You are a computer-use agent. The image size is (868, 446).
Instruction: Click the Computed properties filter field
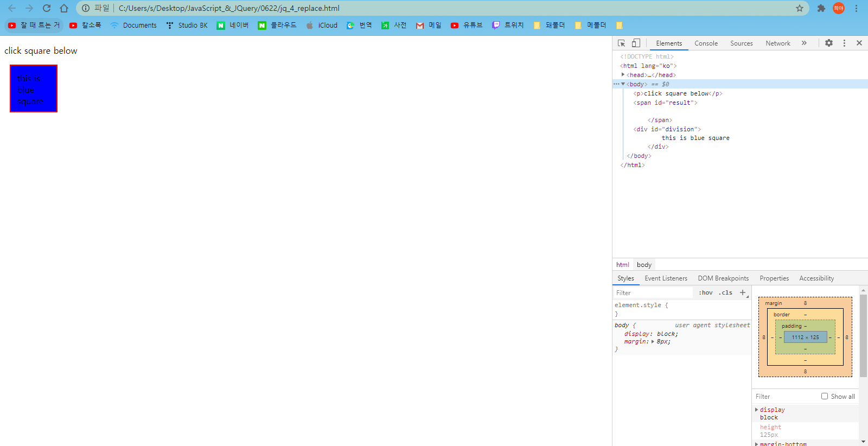coord(784,396)
